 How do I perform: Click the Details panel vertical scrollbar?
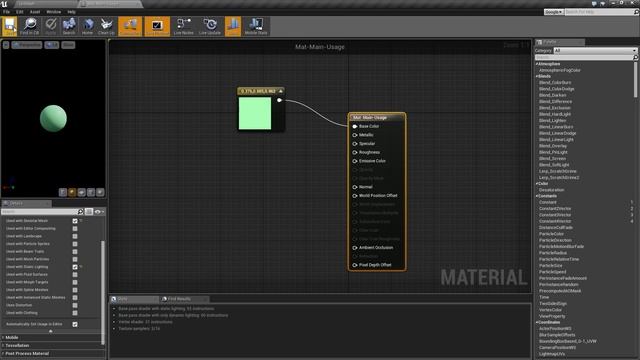click(x=103, y=292)
